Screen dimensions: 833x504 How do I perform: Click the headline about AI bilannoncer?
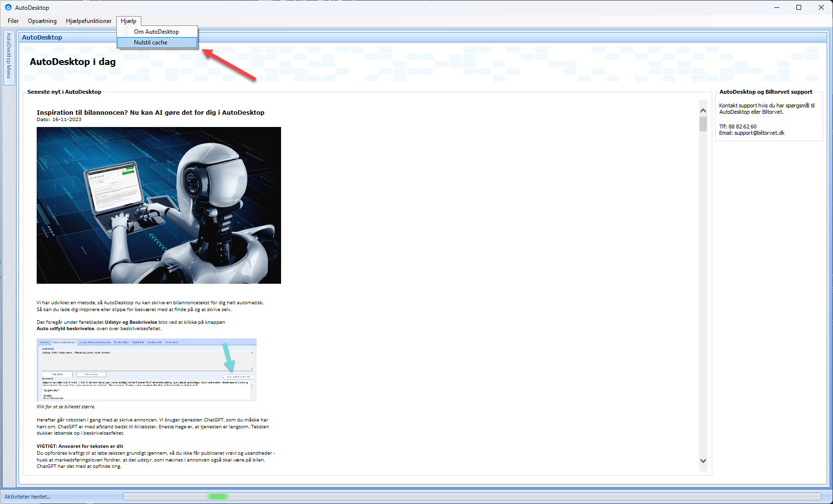(150, 112)
